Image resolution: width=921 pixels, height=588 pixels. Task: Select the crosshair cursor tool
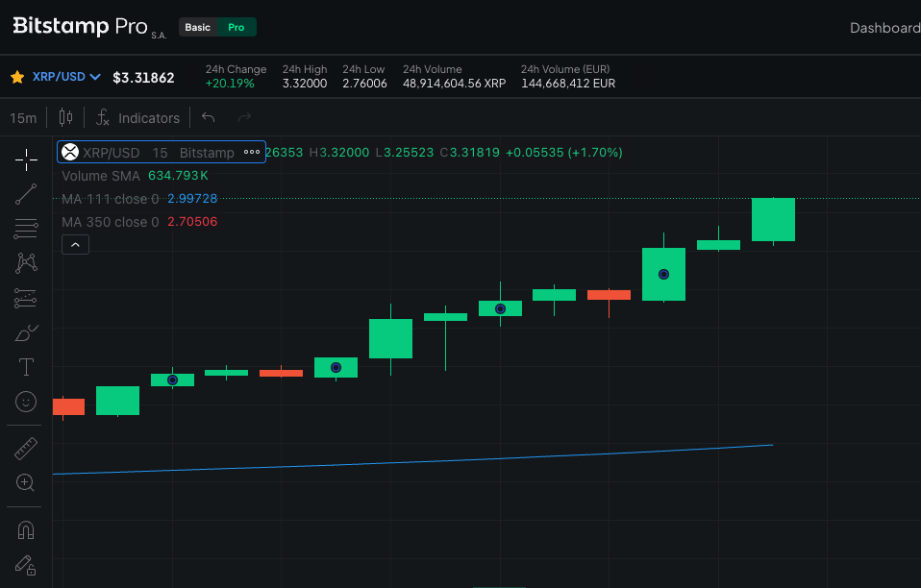pos(26,159)
